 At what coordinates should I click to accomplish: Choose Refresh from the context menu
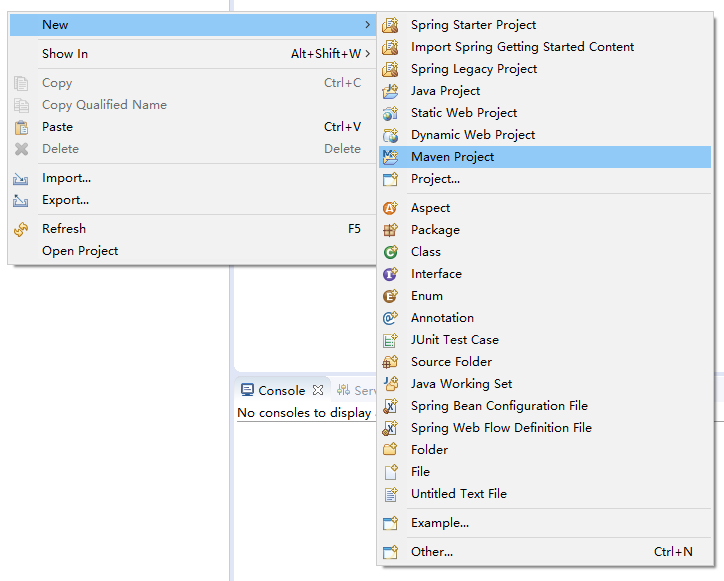click(x=193, y=229)
